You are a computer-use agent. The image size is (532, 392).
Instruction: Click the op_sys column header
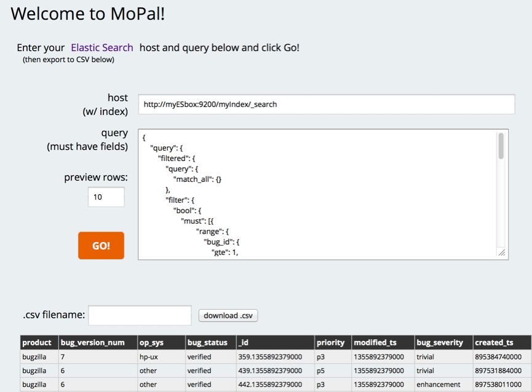[162, 342]
